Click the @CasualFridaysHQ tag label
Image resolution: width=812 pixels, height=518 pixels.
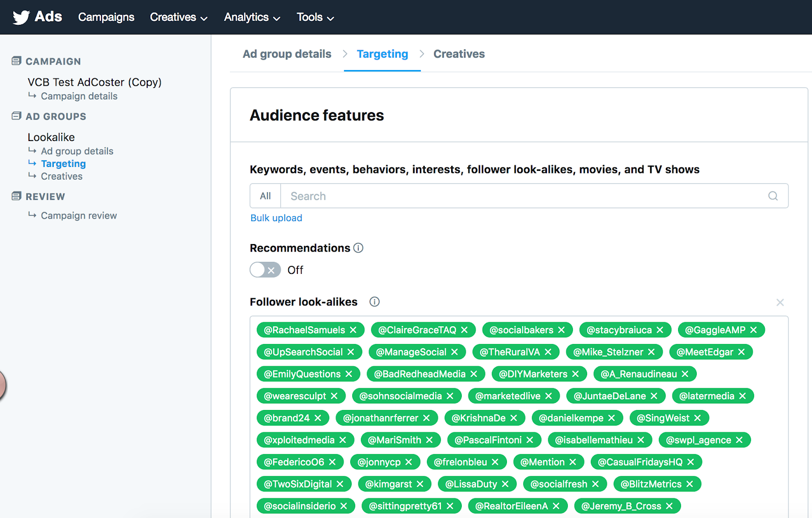coord(640,462)
